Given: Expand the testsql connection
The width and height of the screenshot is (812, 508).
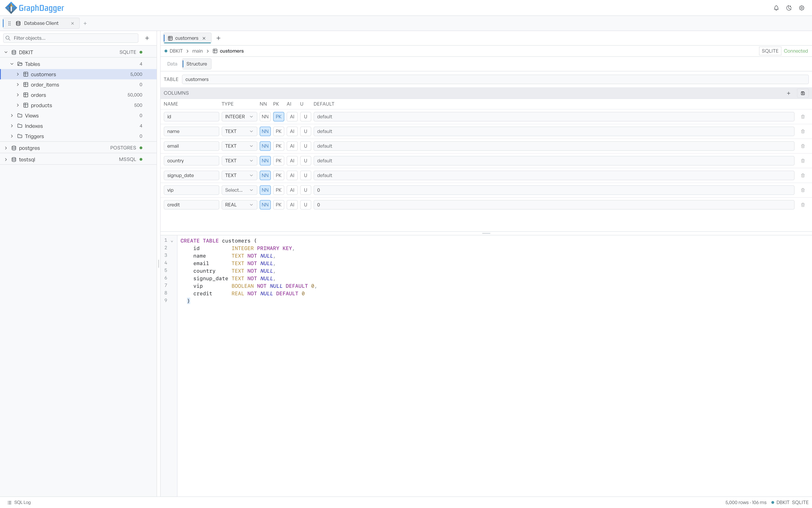Looking at the screenshot, I should click(6, 159).
